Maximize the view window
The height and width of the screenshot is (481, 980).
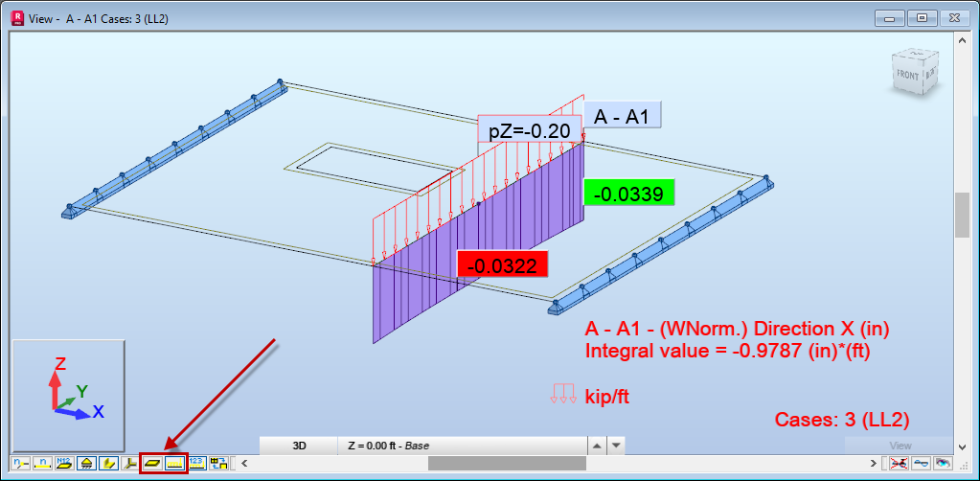point(923,18)
